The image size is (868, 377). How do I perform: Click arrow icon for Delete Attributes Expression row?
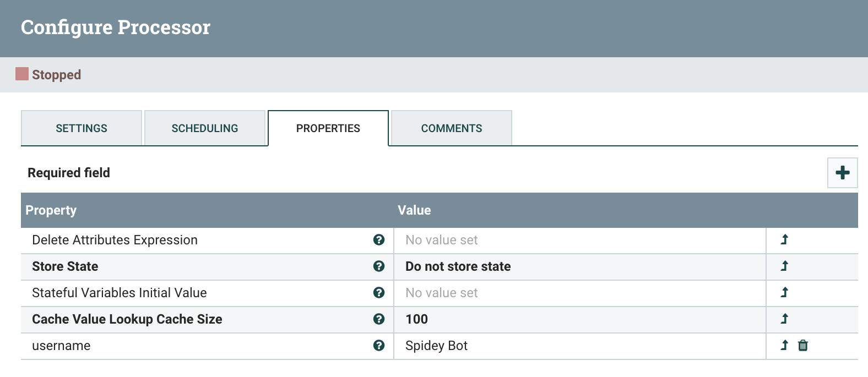pos(784,239)
